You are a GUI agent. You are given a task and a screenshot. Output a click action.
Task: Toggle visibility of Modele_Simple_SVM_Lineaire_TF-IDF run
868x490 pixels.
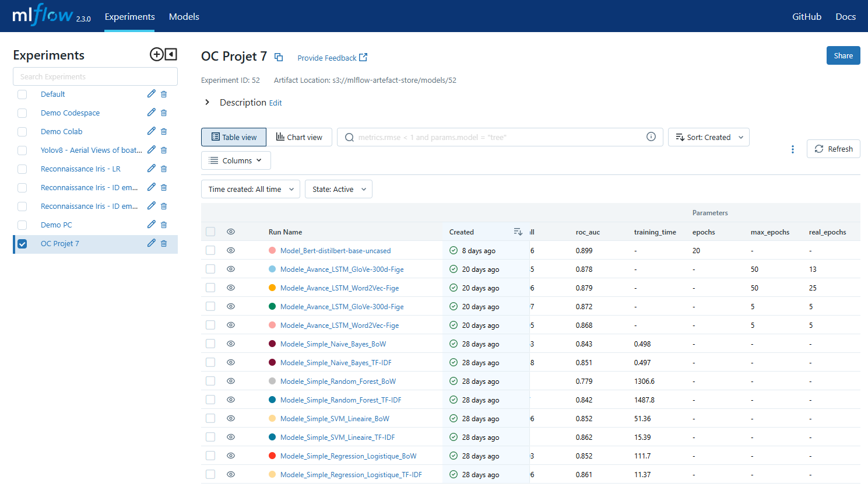(231, 437)
